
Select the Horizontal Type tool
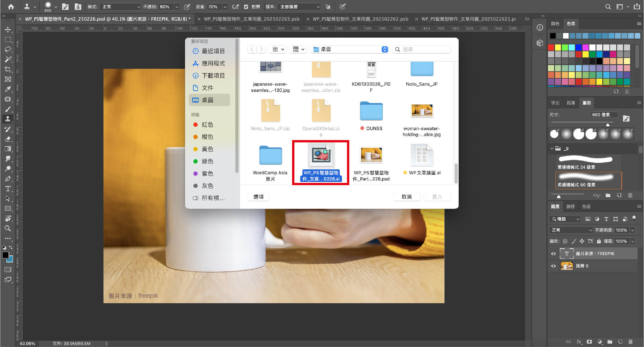(8, 189)
